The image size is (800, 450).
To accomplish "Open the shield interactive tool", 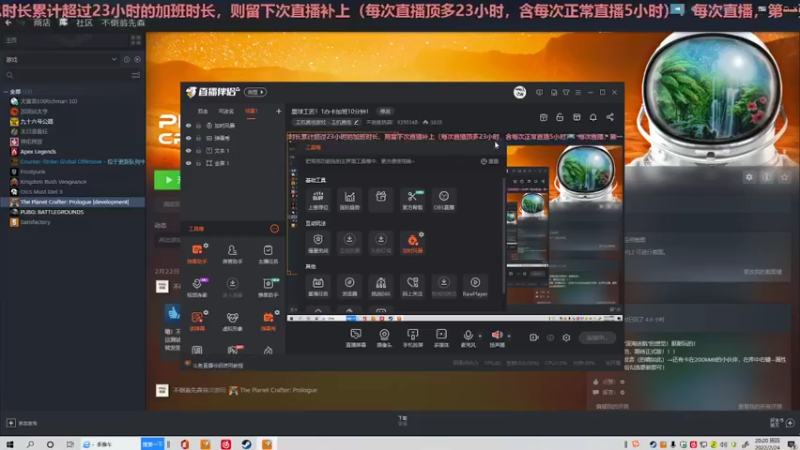I will (318, 243).
